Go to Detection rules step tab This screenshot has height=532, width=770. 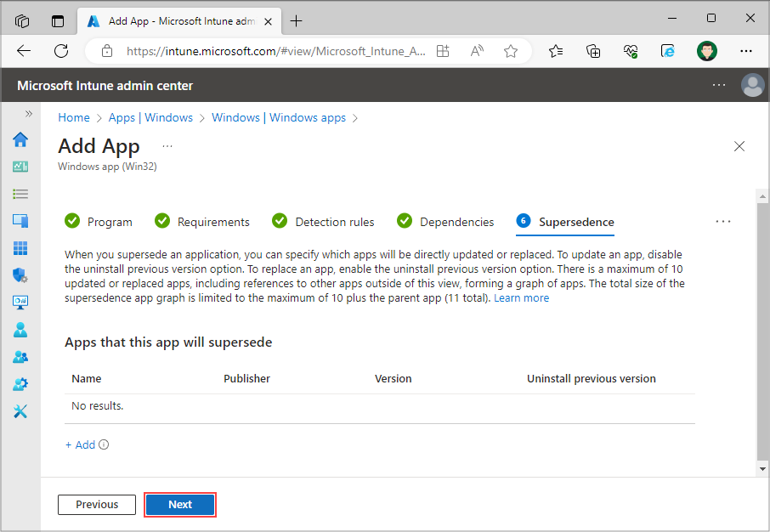click(x=323, y=222)
